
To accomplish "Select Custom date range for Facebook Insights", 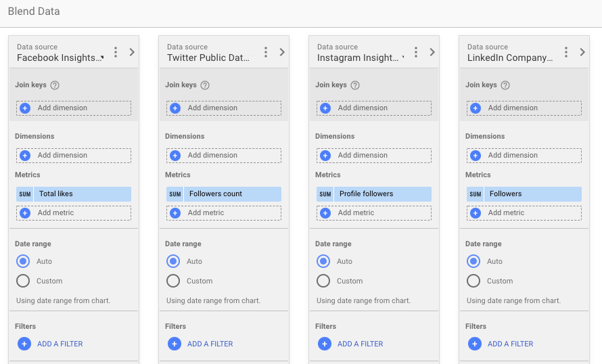I will tap(23, 281).
